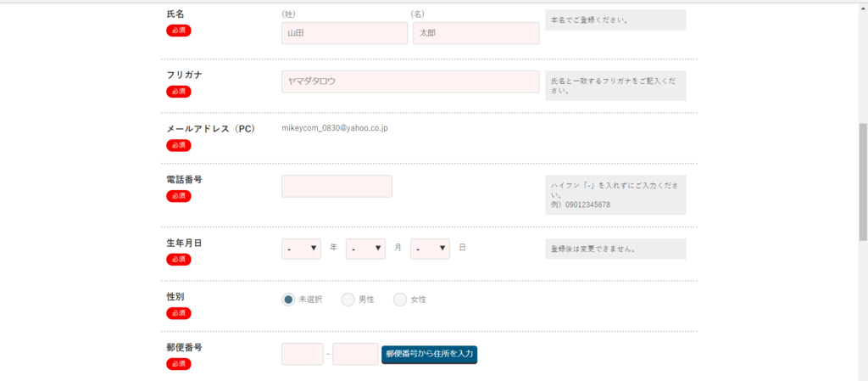Click the 必須 badge under 電話番号
The image size is (868, 381).
pyautogui.click(x=179, y=196)
